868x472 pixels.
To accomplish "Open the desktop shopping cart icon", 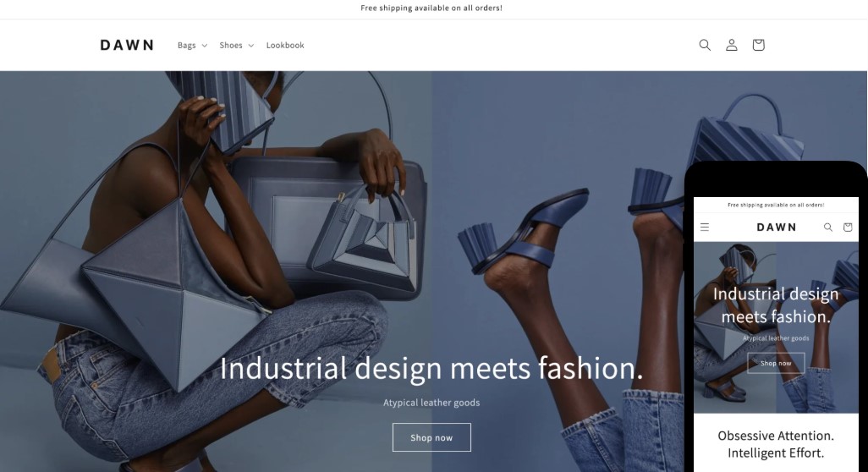I will click(x=758, y=45).
